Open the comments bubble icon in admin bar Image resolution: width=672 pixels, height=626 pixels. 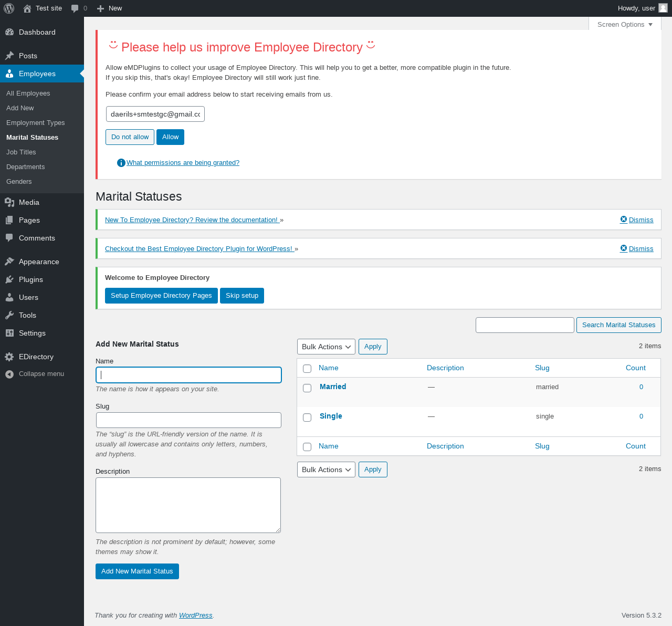click(75, 8)
